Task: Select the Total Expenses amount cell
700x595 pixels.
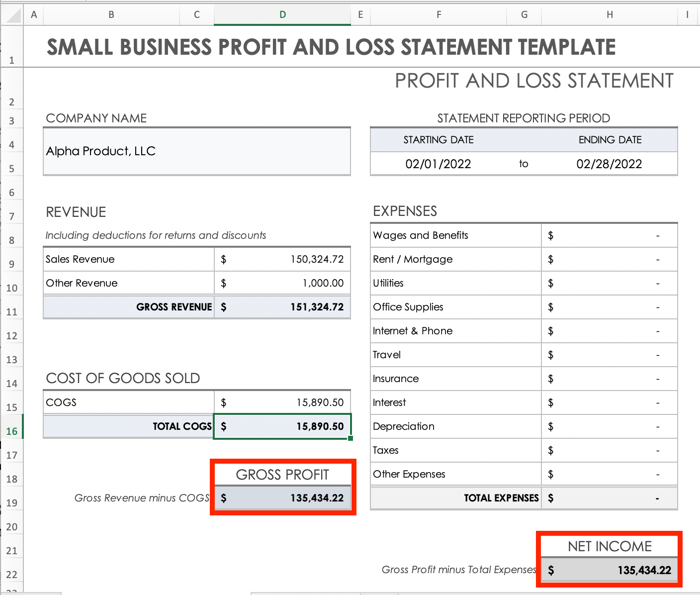Action: 610,498
